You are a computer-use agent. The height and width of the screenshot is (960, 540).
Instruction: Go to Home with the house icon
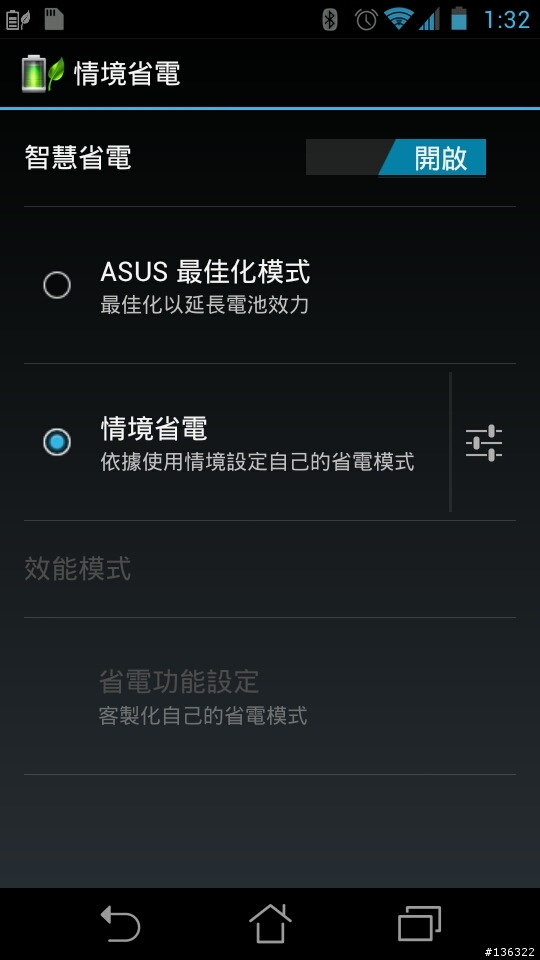point(270,923)
